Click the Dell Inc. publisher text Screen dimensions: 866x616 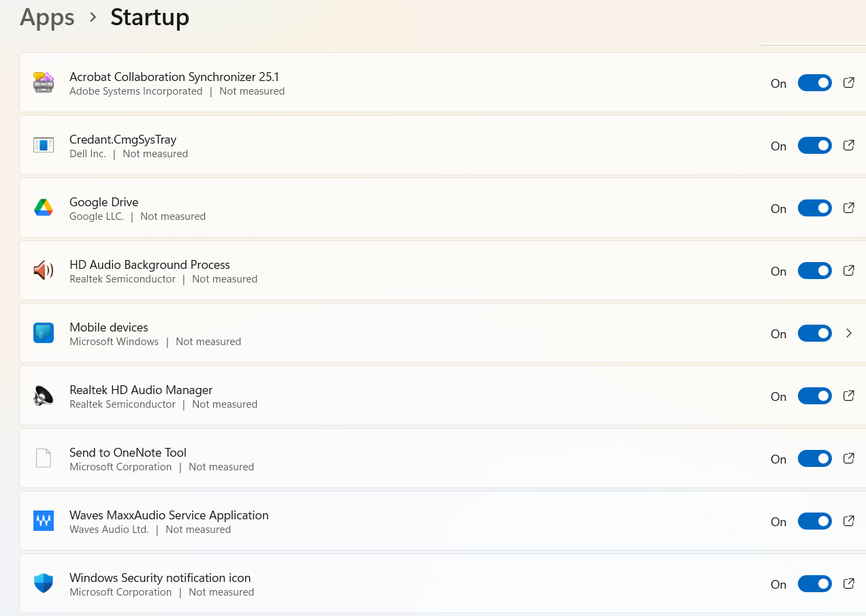[x=88, y=154]
